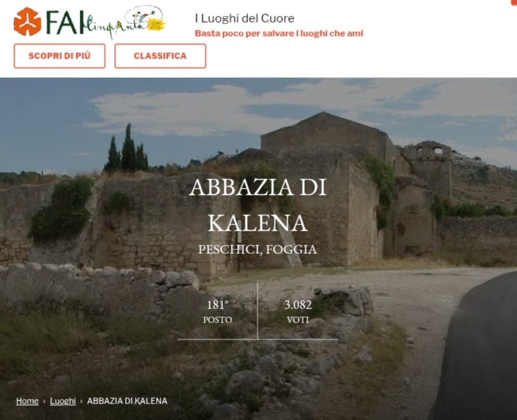Click the cypress trees in the hero photo
This screenshot has width=517, height=420.
[x=126, y=150]
